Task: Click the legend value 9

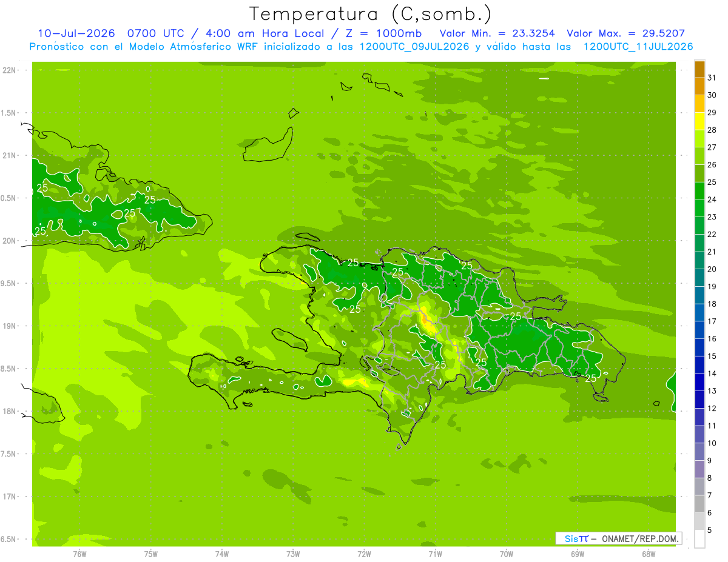Action: click(710, 461)
